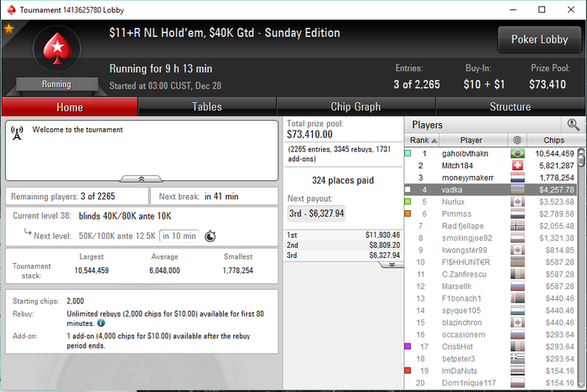Click the favorite star icon
The height and width of the screenshot is (392, 587).
tap(8, 28)
